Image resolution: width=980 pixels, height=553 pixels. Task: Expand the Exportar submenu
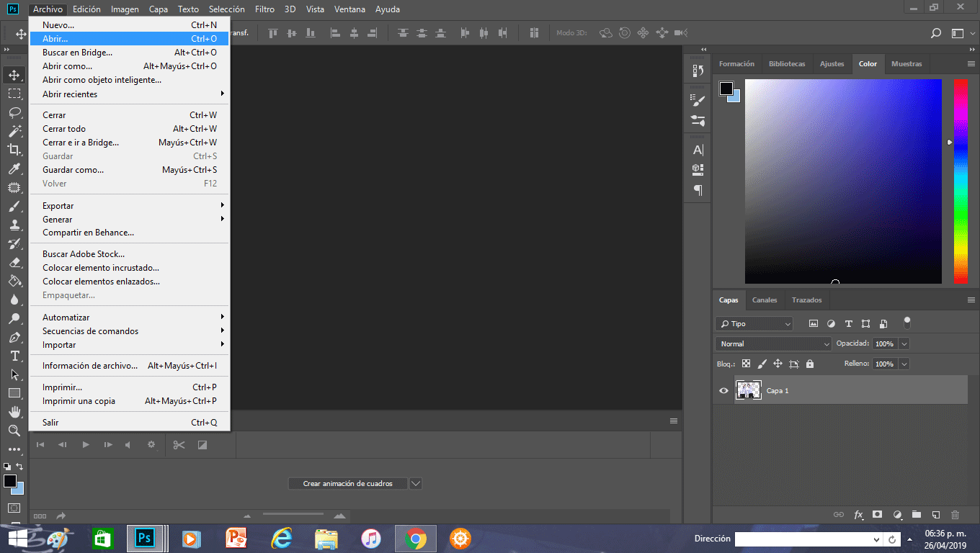coord(130,206)
